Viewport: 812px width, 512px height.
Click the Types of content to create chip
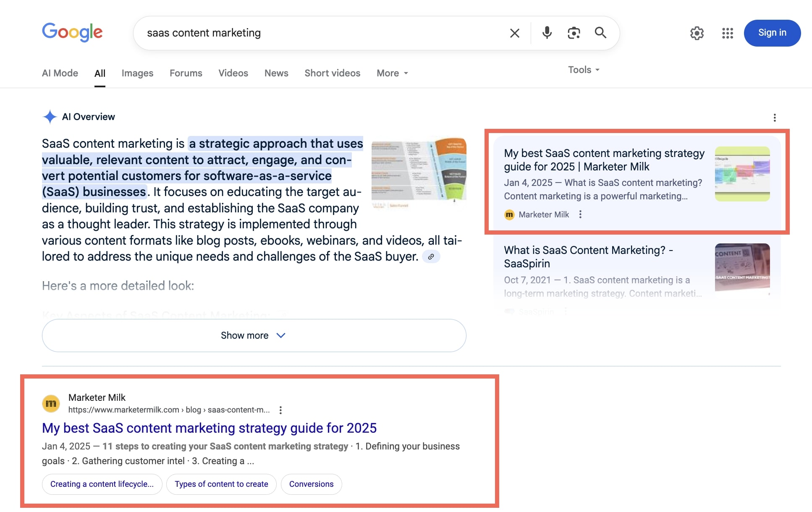[221, 484]
